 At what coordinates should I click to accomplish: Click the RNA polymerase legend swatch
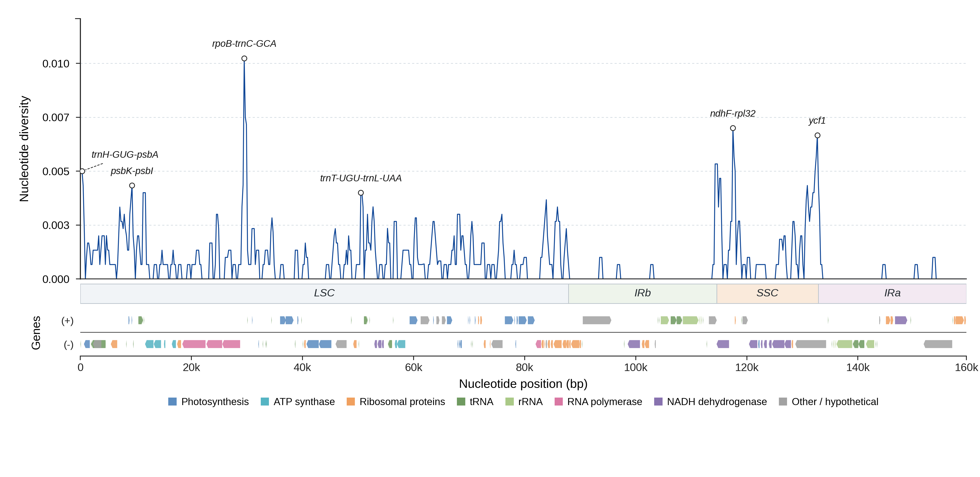click(x=558, y=402)
